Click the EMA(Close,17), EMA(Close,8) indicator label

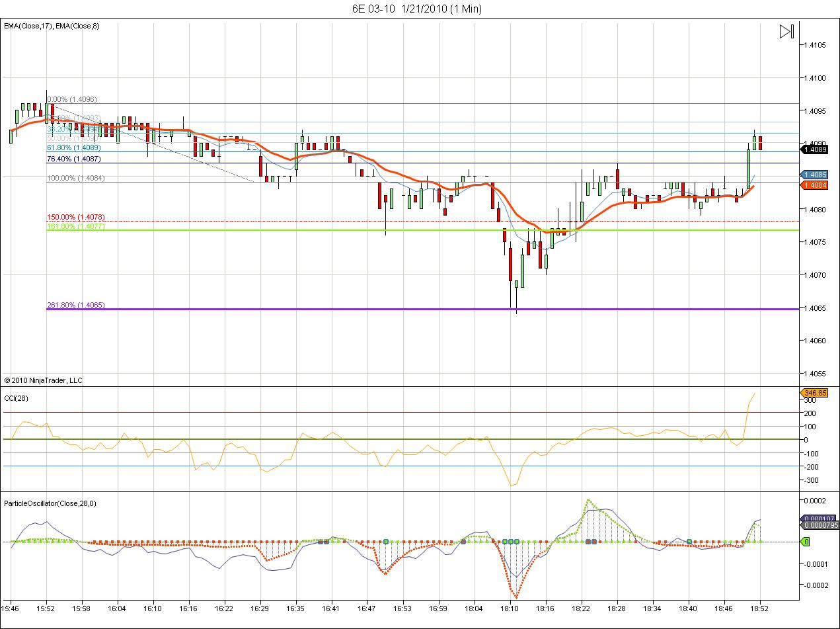coord(52,26)
